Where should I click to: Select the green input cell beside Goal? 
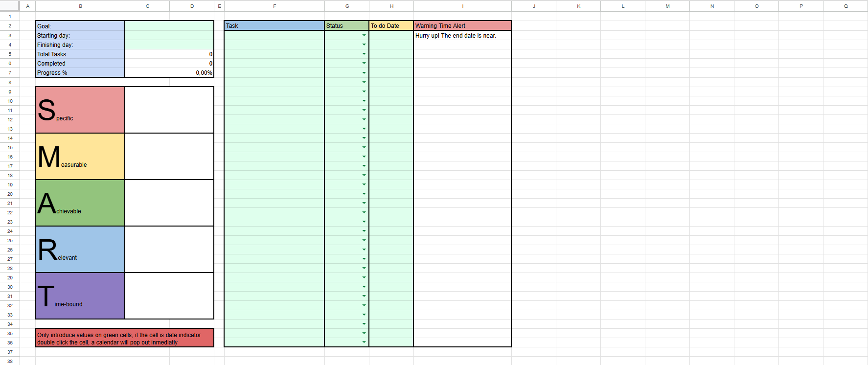[169, 26]
